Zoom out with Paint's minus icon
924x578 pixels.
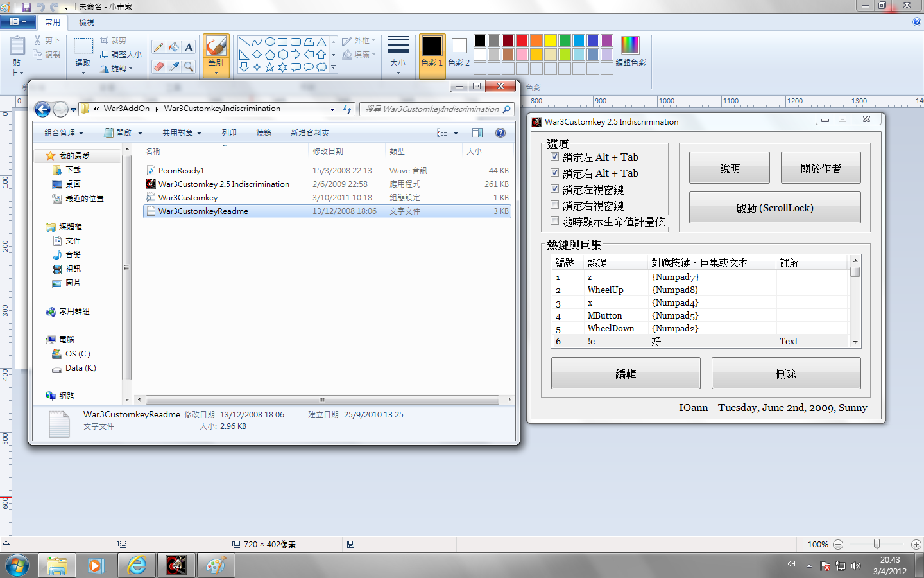click(838, 545)
